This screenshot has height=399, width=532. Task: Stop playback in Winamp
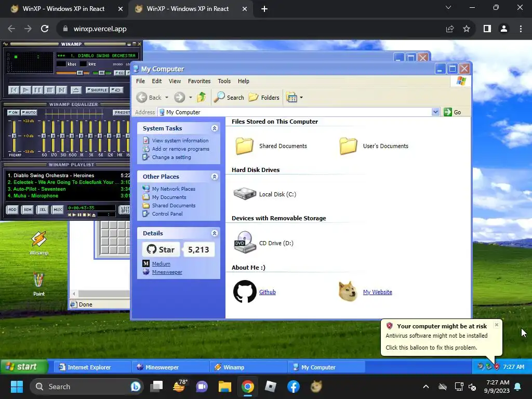(x=49, y=90)
